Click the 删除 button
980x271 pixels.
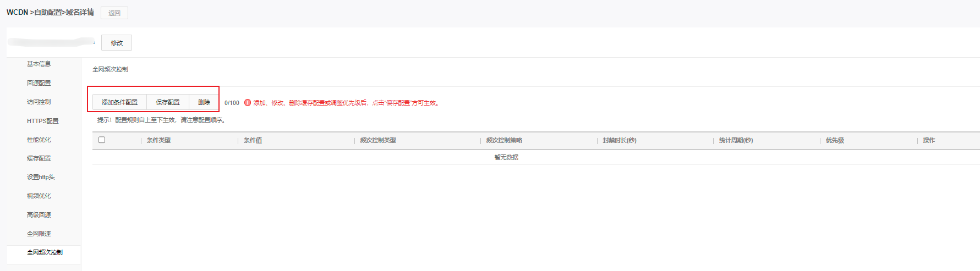pos(204,102)
